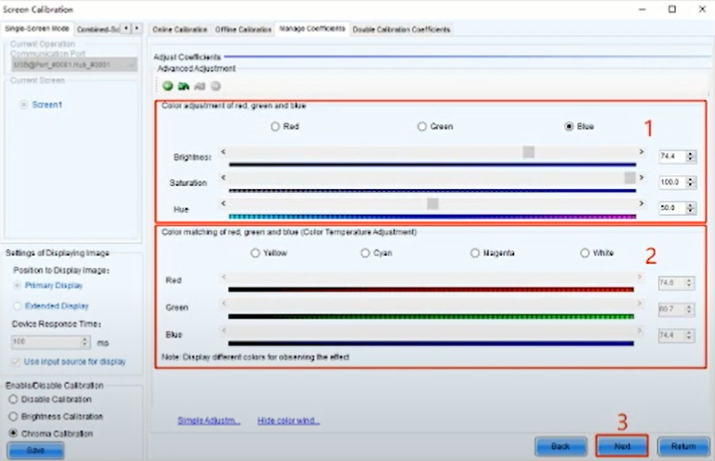Maximize the Screen Calibration window
Image resolution: width=715 pixels, height=461 pixels.
(x=672, y=9)
